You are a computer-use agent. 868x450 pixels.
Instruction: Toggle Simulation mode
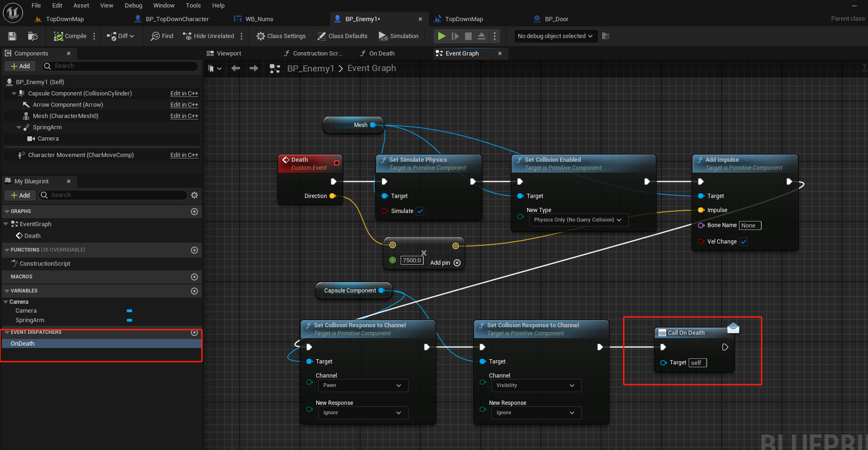pos(399,36)
